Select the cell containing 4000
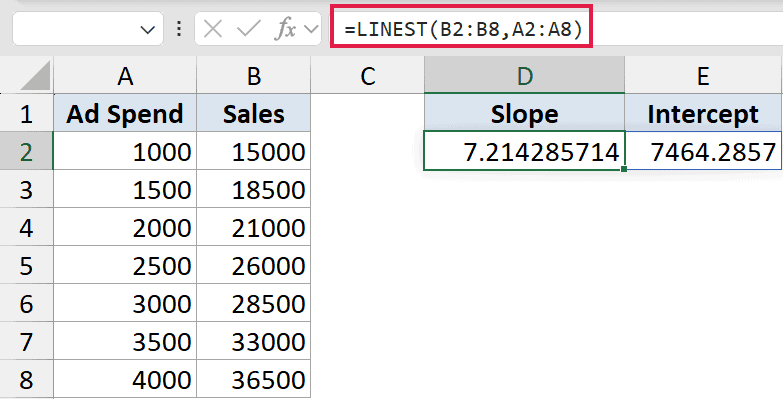The image size is (783, 399). click(x=125, y=379)
